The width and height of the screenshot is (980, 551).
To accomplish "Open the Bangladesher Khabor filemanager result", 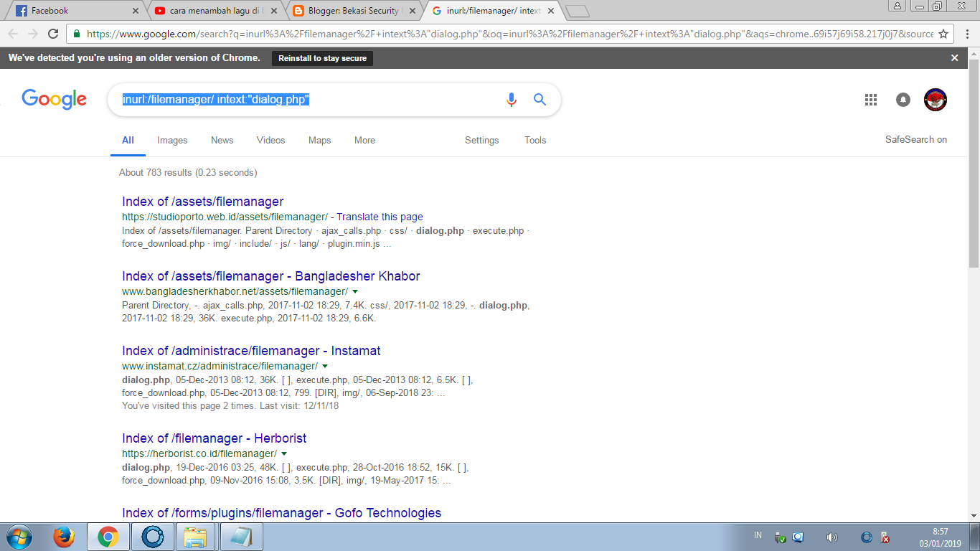I will pos(271,276).
